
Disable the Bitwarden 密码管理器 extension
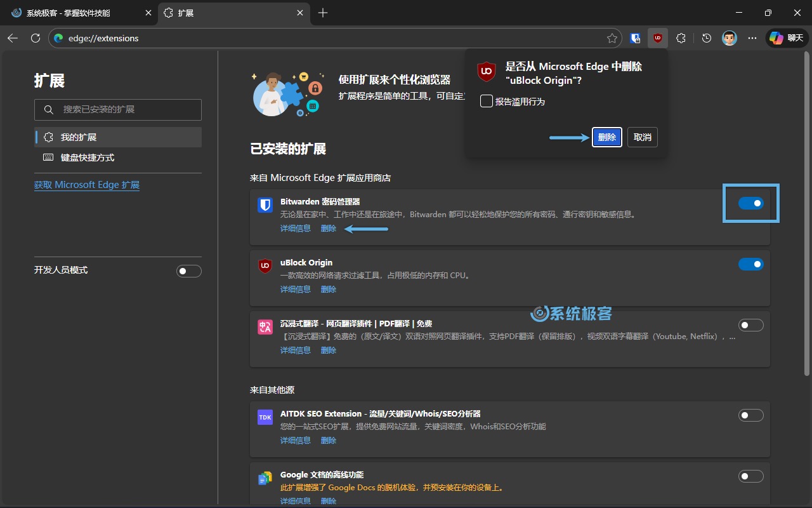[750, 203]
